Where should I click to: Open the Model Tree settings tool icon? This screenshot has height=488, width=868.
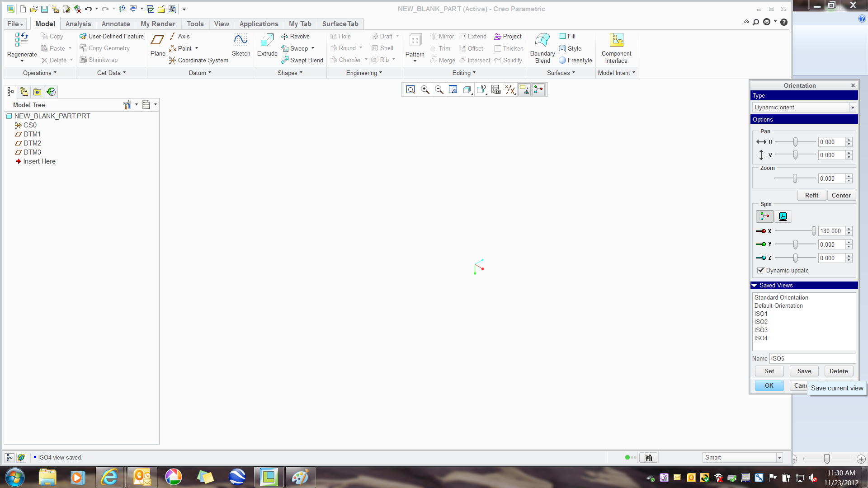[x=127, y=105]
